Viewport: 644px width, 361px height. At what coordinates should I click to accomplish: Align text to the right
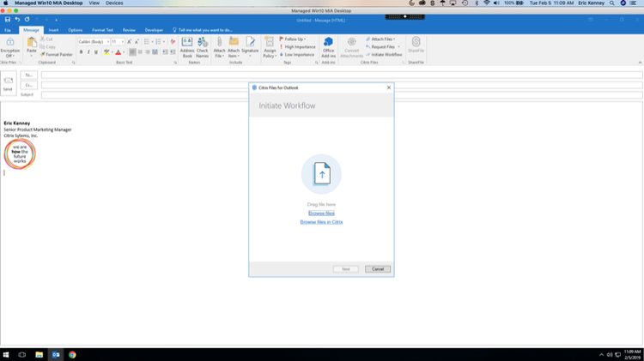(148, 52)
